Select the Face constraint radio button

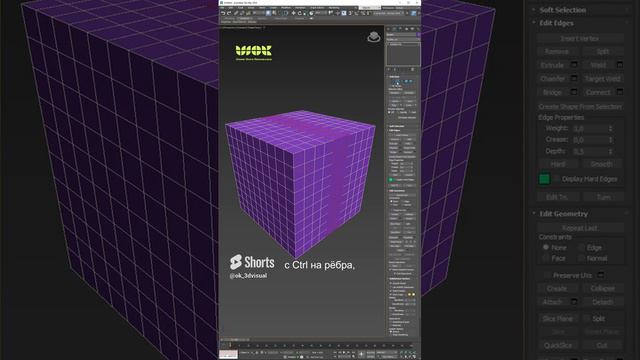(x=546, y=258)
